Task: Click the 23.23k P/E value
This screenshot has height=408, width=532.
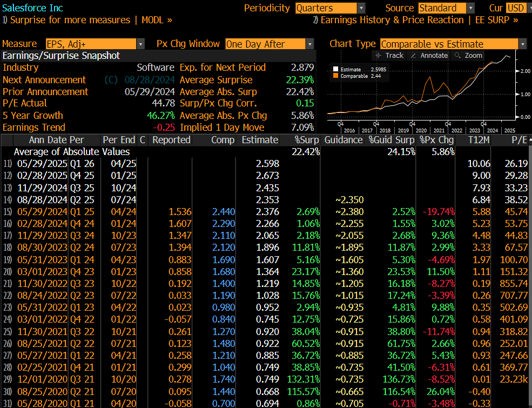Action: click(x=514, y=379)
